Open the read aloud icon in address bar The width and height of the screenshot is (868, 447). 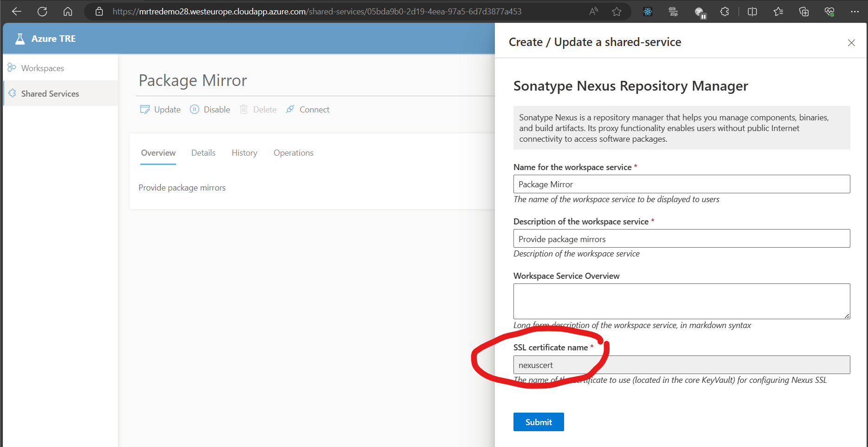pos(594,12)
